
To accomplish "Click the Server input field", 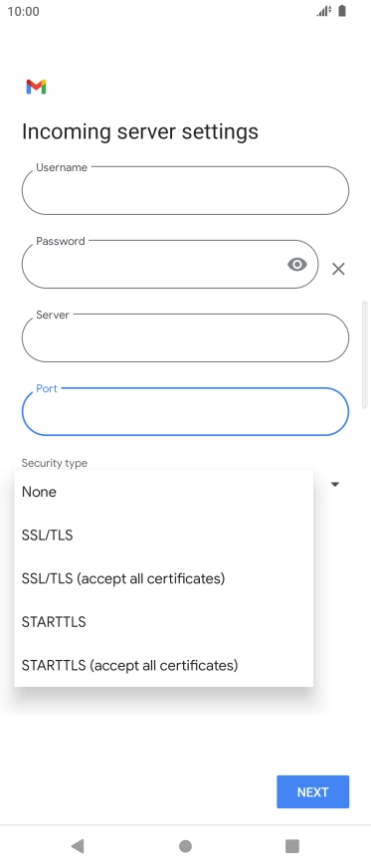I will coord(185,337).
